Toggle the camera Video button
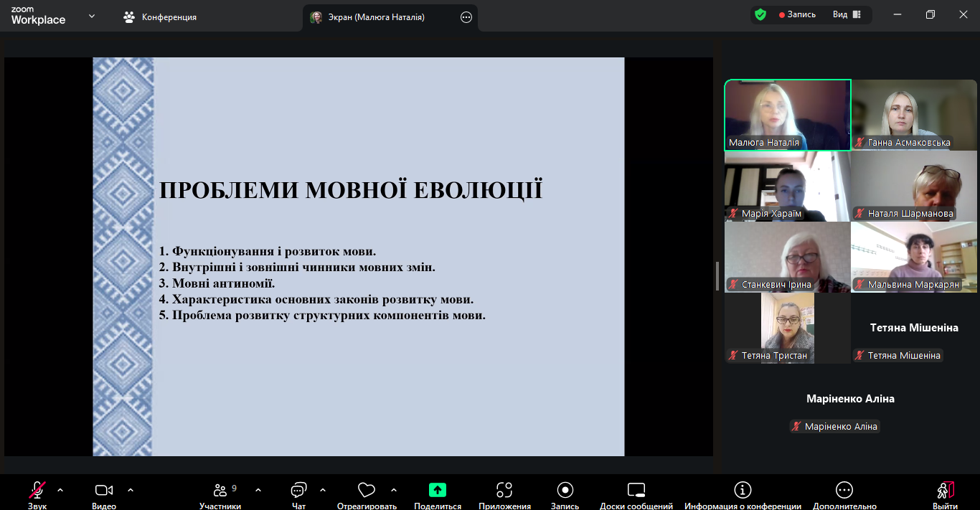This screenshot has width=980, height=510. click(x=104, y=491)
